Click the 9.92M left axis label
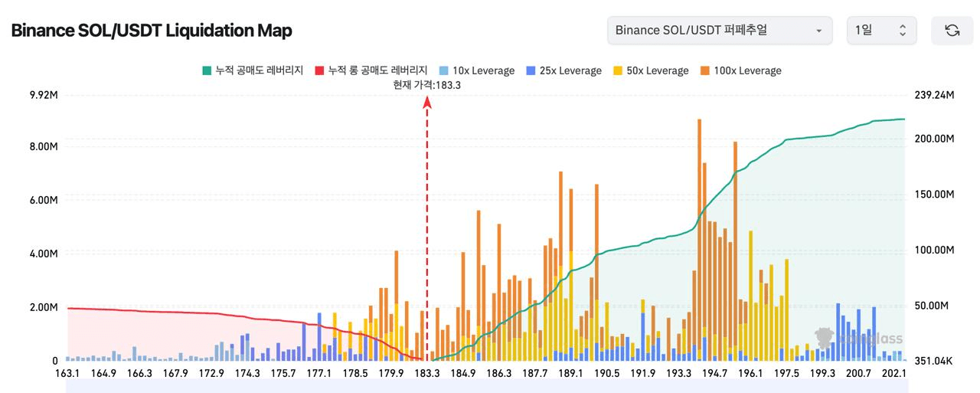The height and width of the screenshot is (393, 980). 44,96
